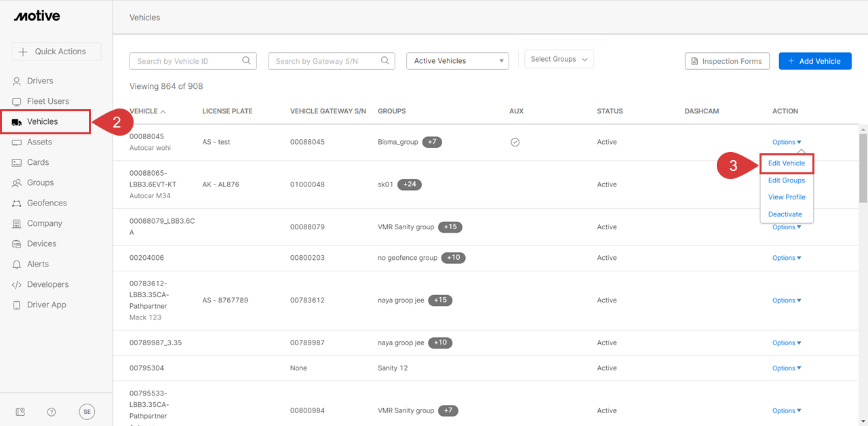
Task: Click the Geofences polygon icon
Action: [x=17, y=203]
